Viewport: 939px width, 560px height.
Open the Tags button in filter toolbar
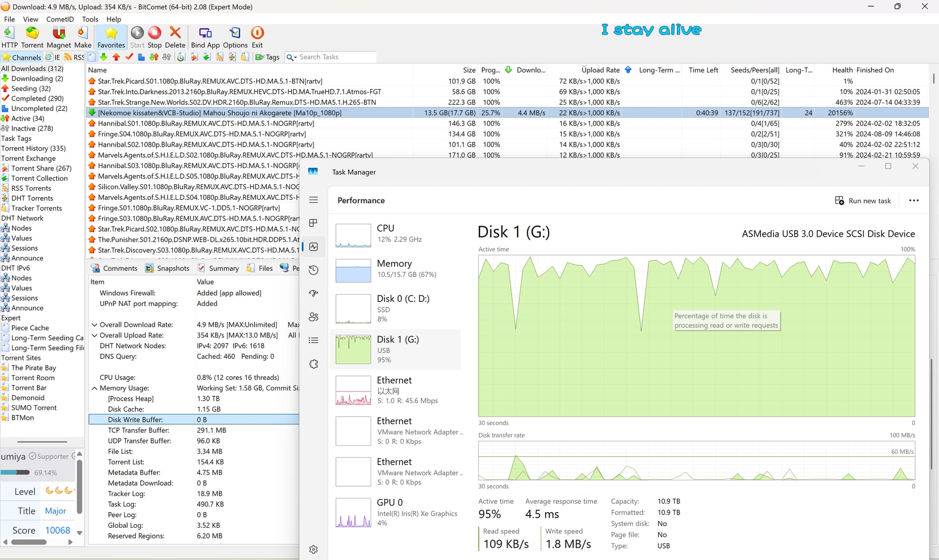point(268,57)
